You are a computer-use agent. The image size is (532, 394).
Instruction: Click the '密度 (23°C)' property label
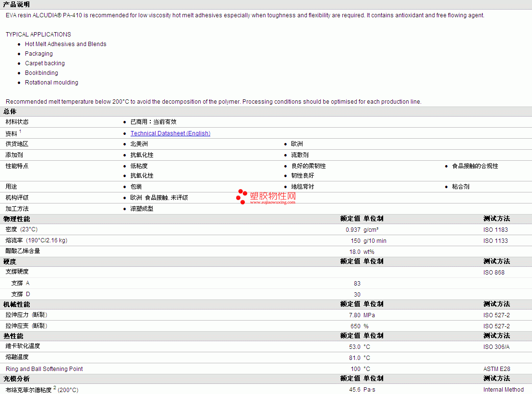[22, 229]
